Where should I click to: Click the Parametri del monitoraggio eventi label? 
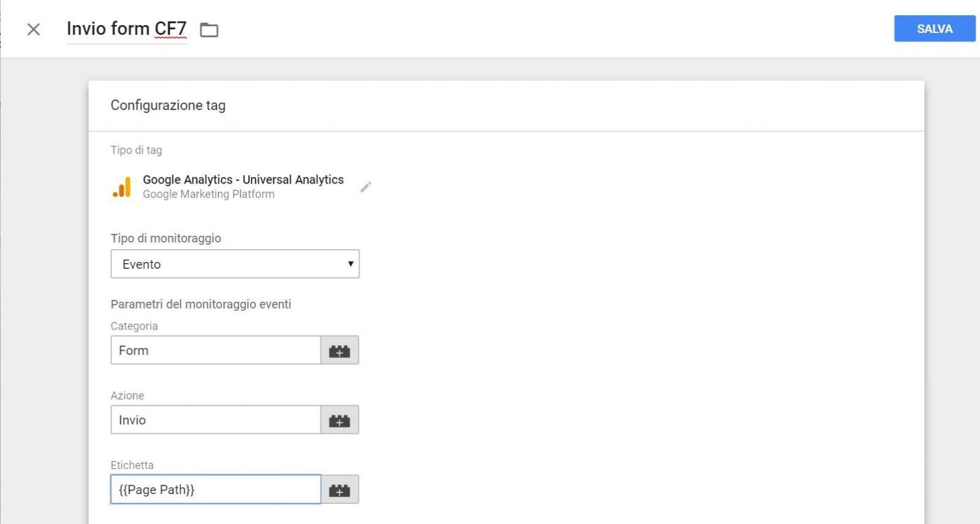(201, 304)
